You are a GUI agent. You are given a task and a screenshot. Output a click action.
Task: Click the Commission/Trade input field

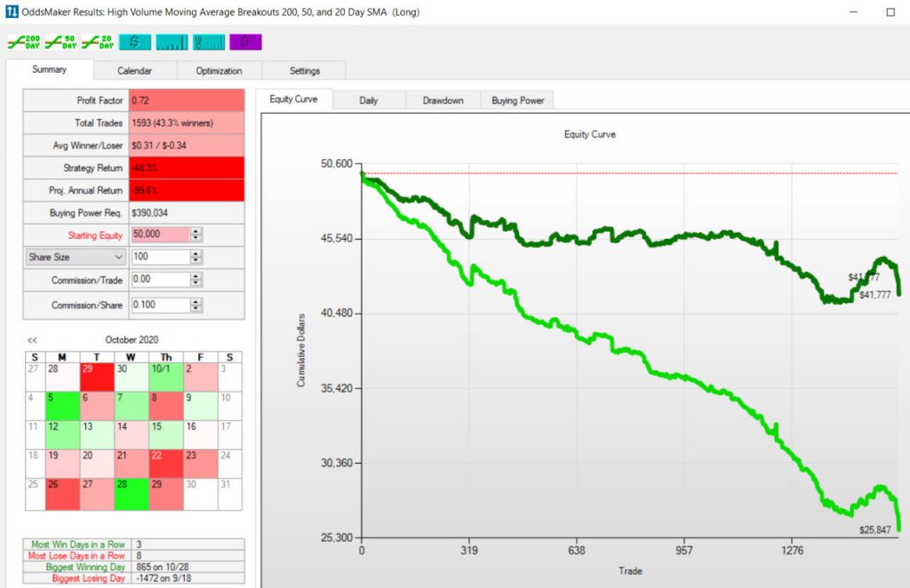pos(161,280)
